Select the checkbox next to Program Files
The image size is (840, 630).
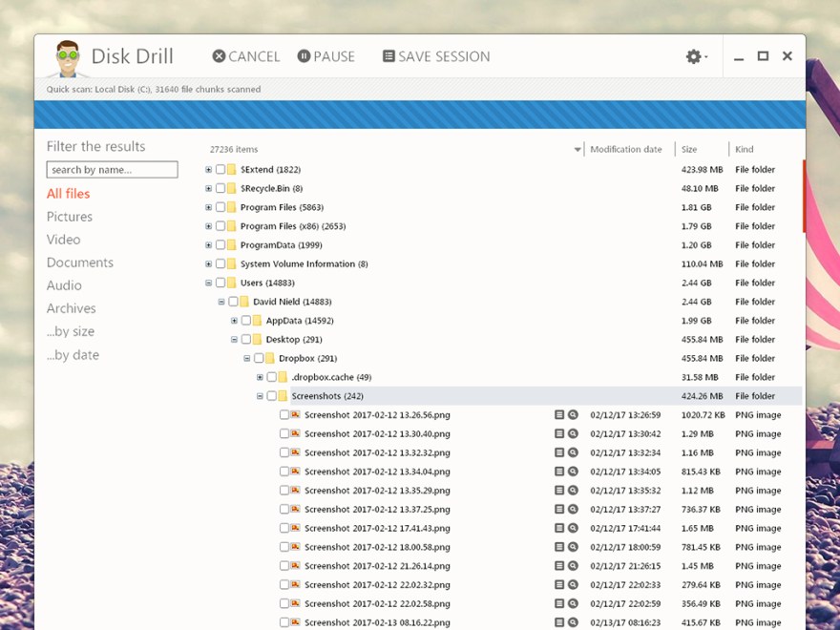tap(219, 207)
